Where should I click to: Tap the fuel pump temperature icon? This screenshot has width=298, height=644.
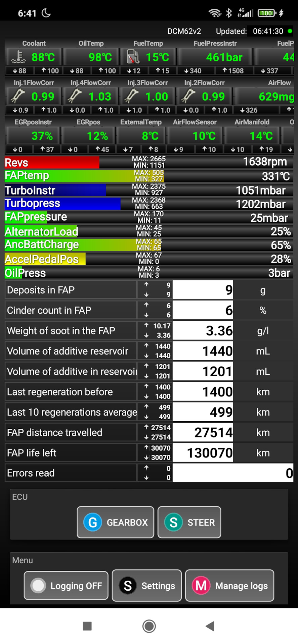tap(133, 57)
